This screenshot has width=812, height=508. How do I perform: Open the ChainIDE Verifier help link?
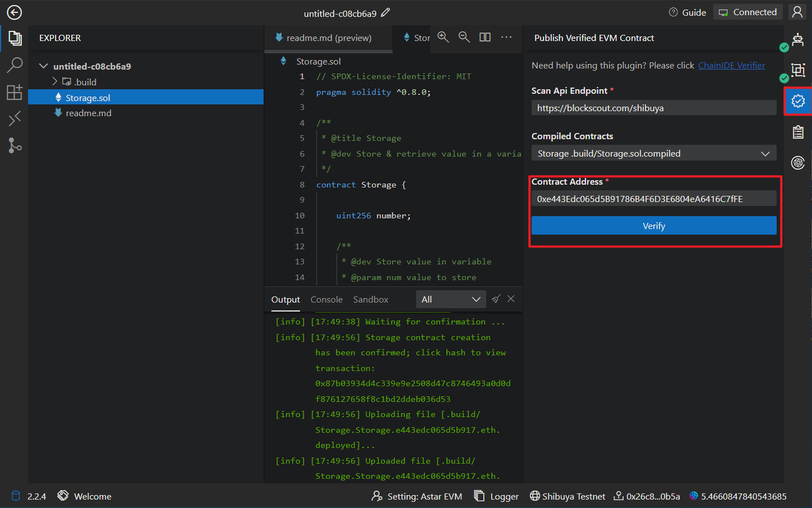(x=731, y=66)
